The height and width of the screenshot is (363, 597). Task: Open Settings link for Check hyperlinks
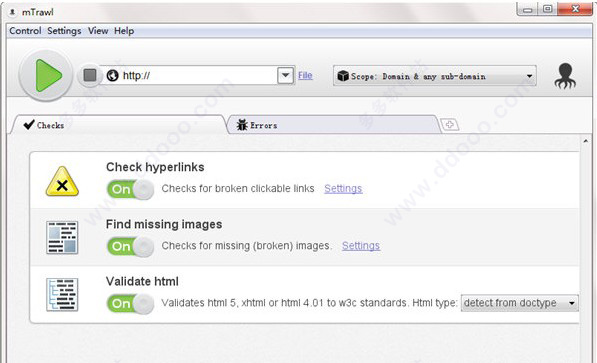click(x=343, y=189)
